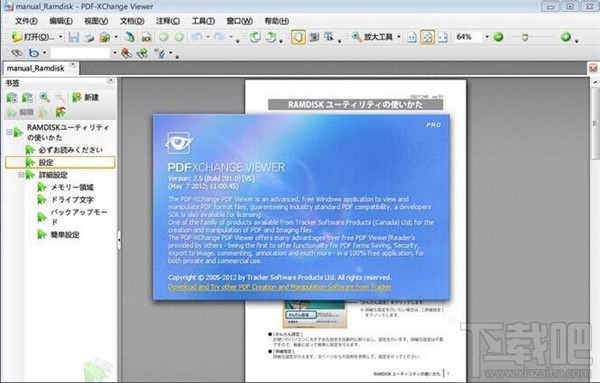Collapse the 詳細設定 bookmark node
This screenshot has height=383, width=600.
(x=21, y=175)
